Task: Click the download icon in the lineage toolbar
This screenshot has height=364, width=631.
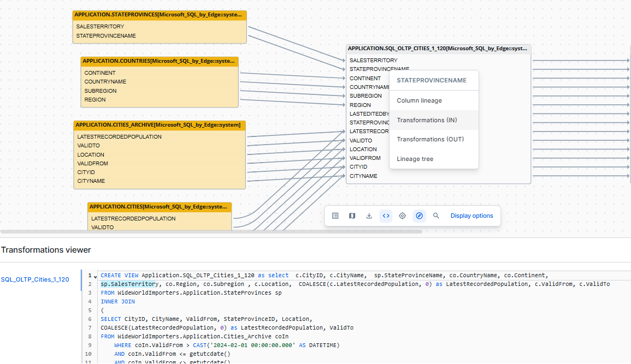Action: tap(369, 216)
